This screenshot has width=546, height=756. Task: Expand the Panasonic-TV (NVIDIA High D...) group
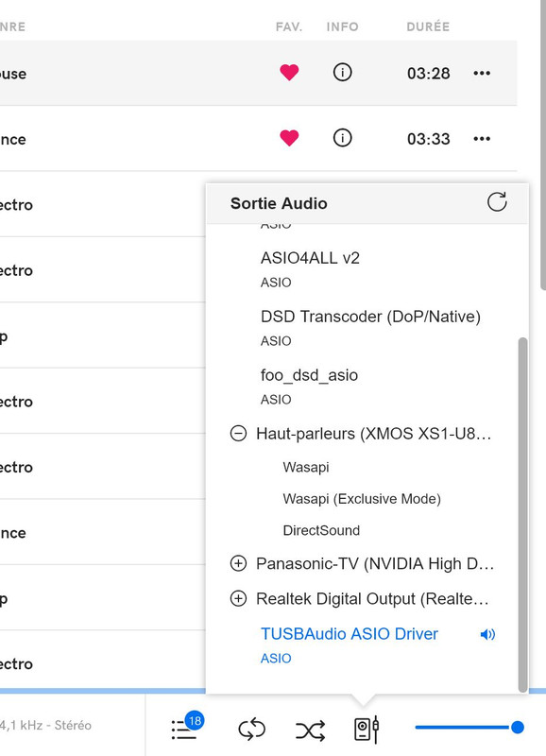(x=238, y=563)
